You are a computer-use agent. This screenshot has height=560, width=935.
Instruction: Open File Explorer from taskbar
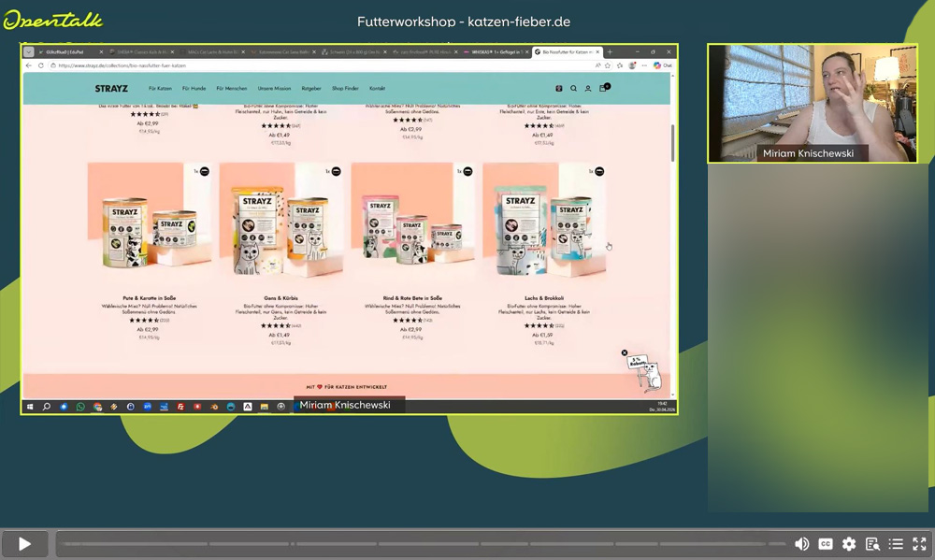(x=265, y=407)
